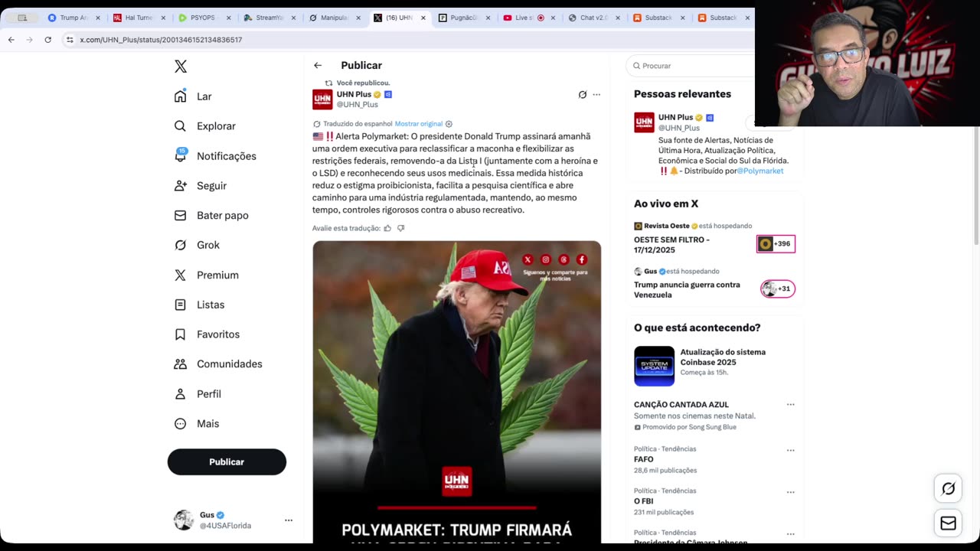Open Perfil in sidebar

pyautogui.click(x=198, y=394)
